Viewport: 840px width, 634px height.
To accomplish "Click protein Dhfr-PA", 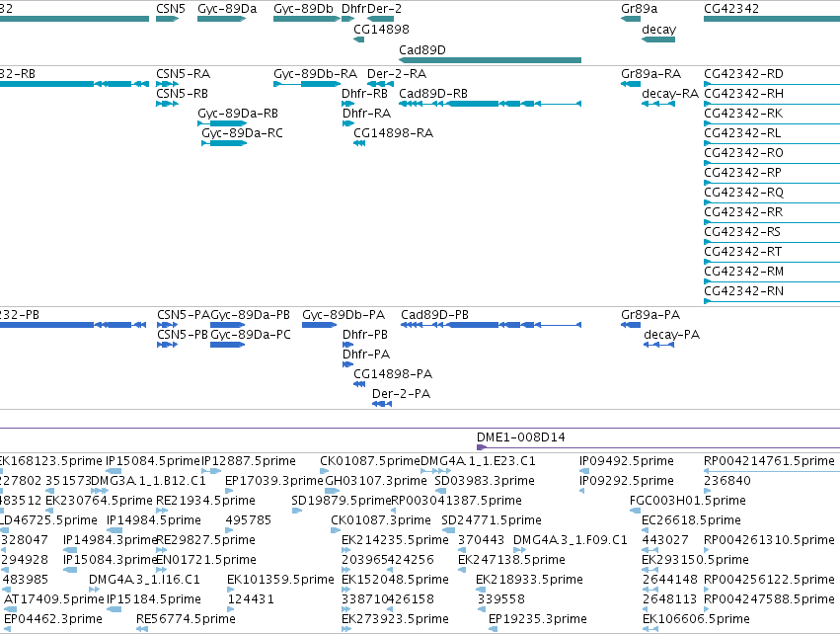I will click(x=366, y=355).
